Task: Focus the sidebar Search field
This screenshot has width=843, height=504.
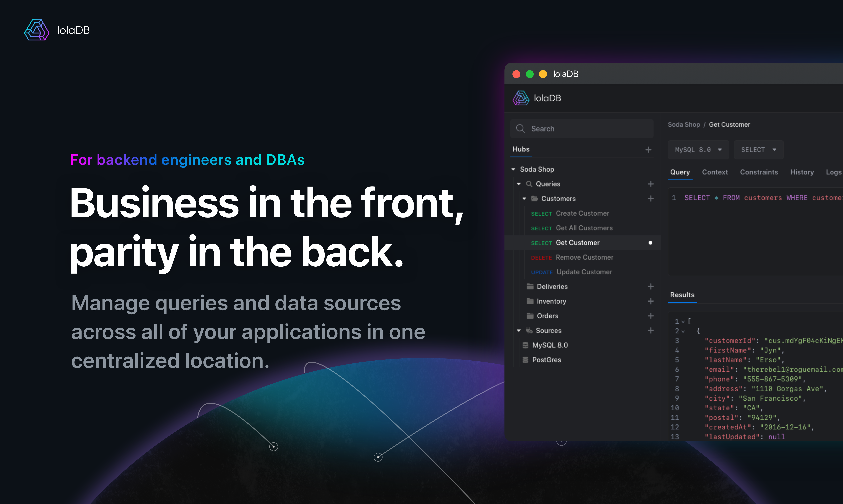Action: [x=582, y=129]
